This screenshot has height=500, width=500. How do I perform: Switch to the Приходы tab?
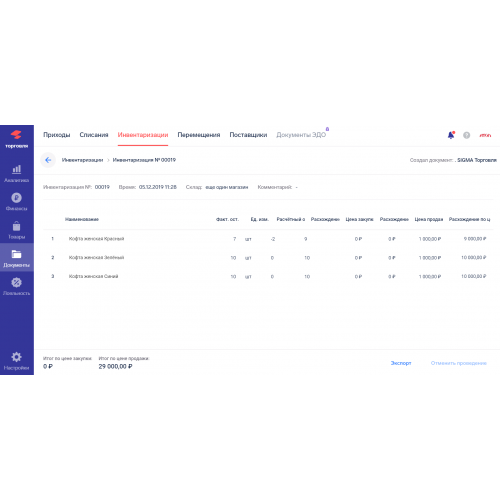pyautogui.click(x=57, y=135)
